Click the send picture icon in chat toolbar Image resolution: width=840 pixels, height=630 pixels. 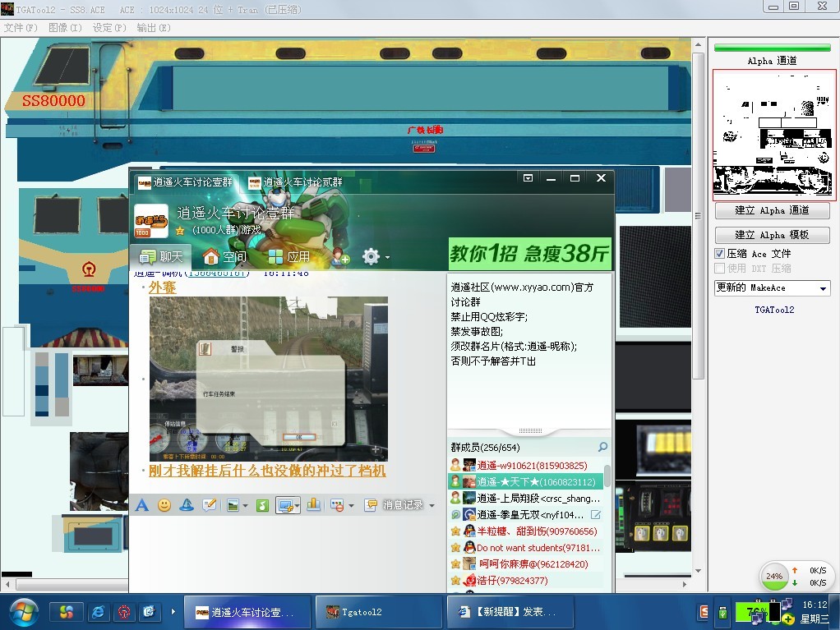tap(233, 505)
